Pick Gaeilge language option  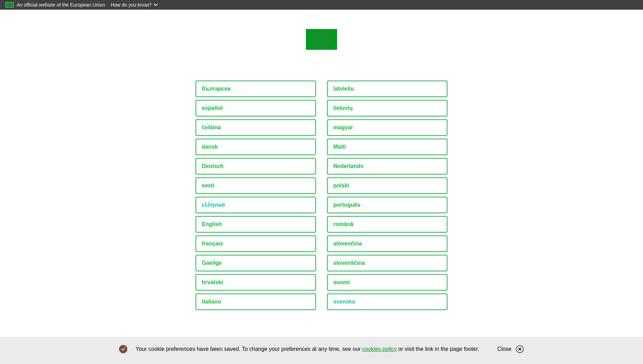coord(256,263)
